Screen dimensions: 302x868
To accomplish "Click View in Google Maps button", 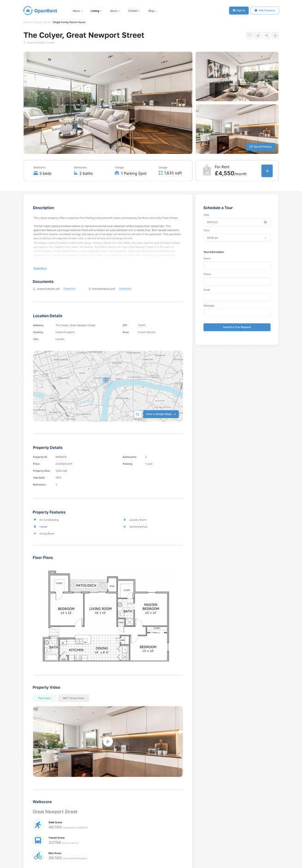I will [x=161, y=414].
